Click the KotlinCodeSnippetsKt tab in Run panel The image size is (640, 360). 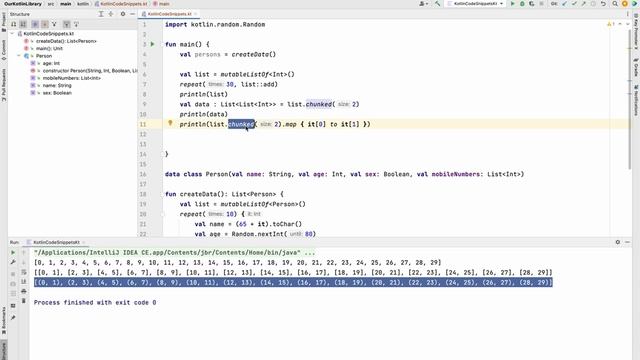point(56,242)
